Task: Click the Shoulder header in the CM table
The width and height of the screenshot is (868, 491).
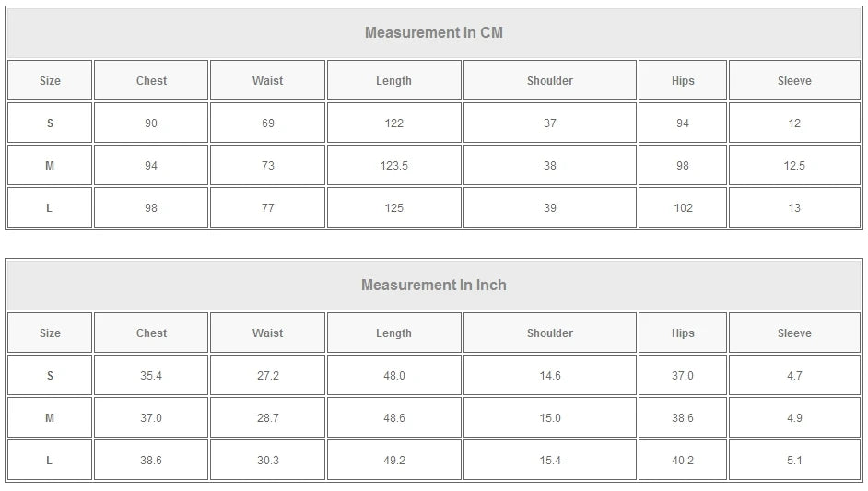Action: coord(549,81)
